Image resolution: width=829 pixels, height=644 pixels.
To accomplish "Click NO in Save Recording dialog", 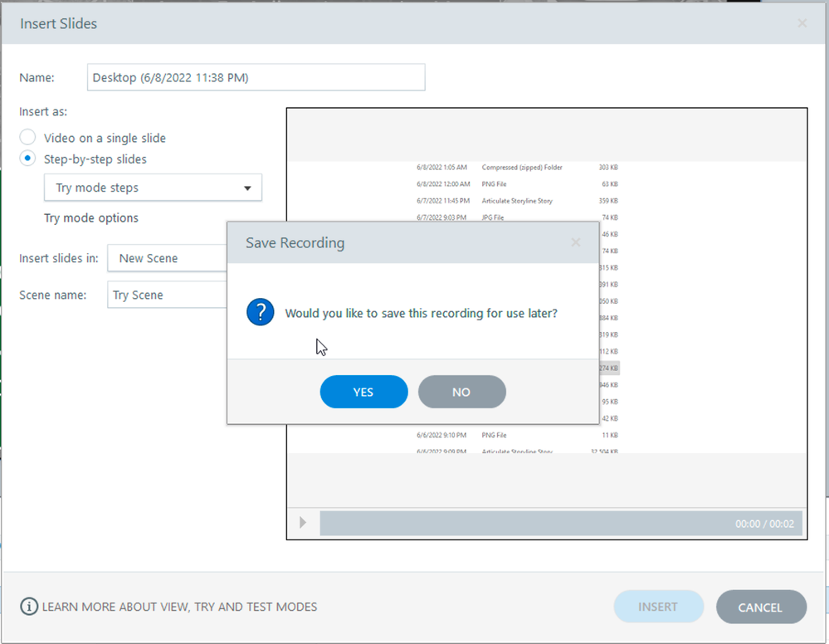I will pos(461,392).
